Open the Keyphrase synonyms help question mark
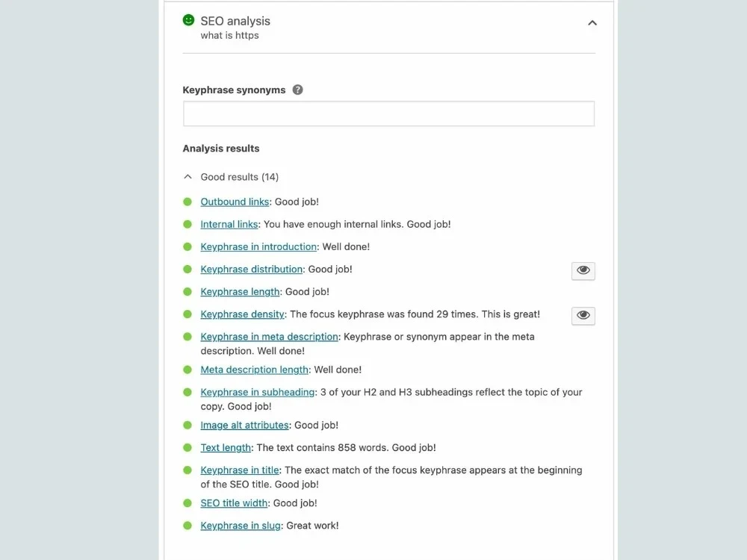Image resolution: width=747 pixels, height=560 pixels. [x=297, y=90]
